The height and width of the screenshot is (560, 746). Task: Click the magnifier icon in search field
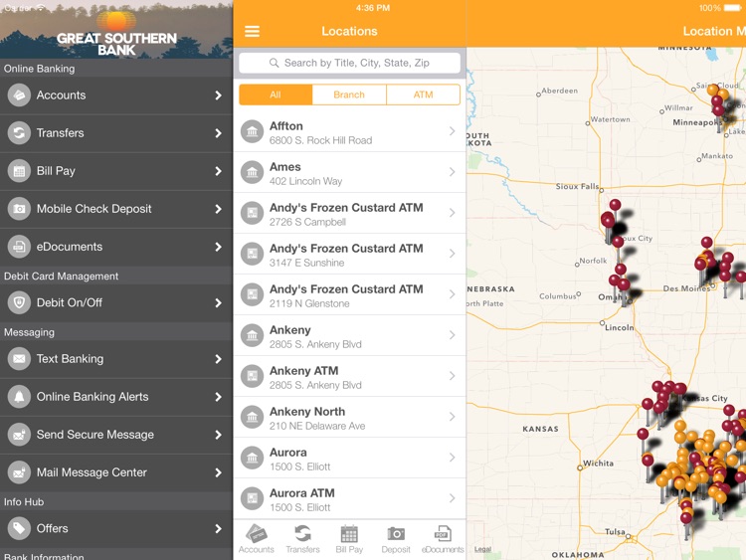pyautogui.click(x=275, y=63)
